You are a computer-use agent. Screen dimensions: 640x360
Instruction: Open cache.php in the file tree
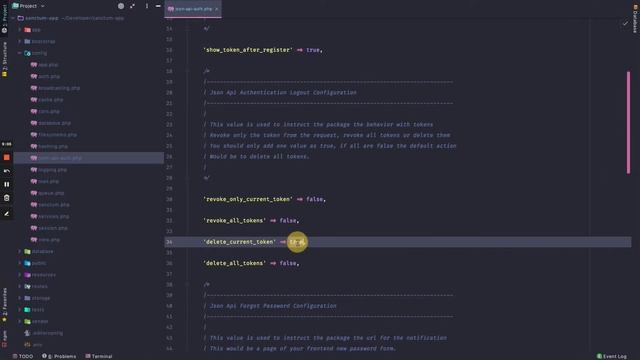pyautogui.click(x=51, y=100)
